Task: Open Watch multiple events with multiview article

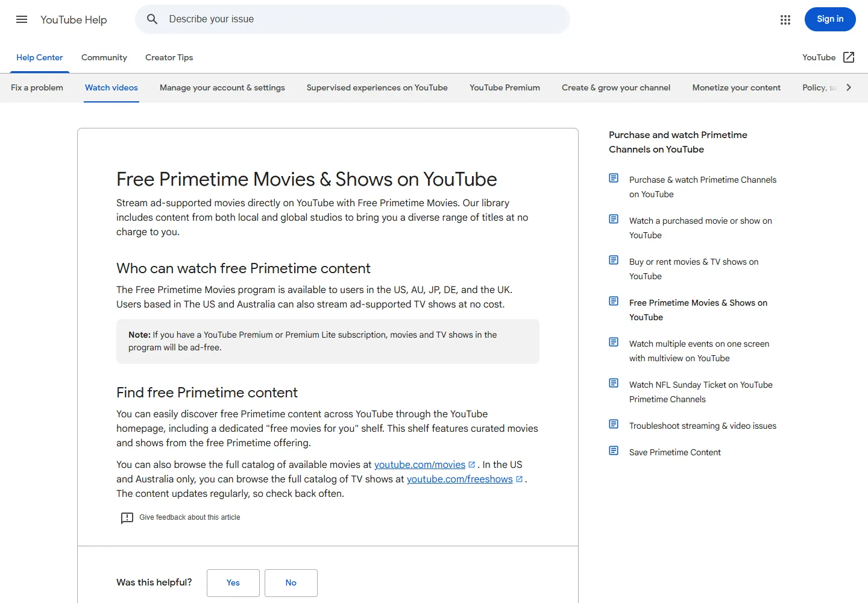Action: 699,351
